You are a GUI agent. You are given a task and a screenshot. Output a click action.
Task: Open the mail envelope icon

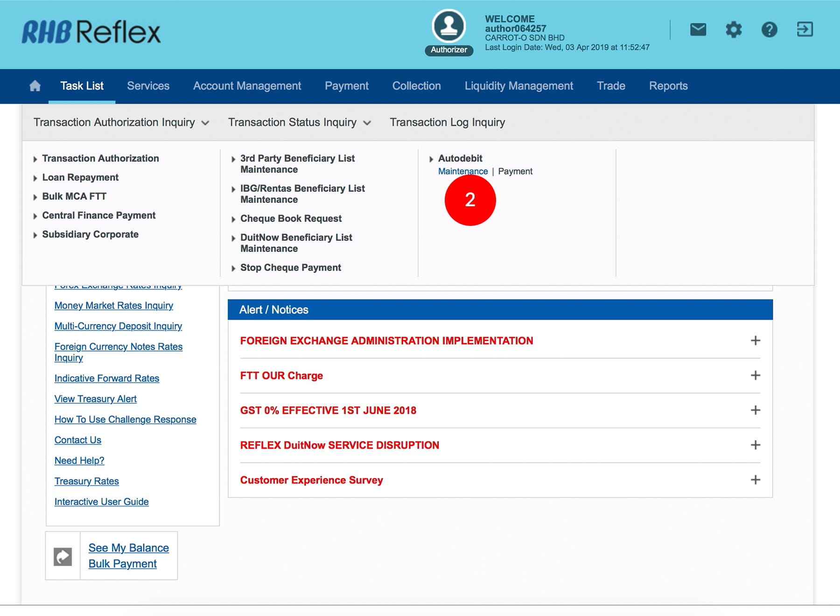point(698,30)
